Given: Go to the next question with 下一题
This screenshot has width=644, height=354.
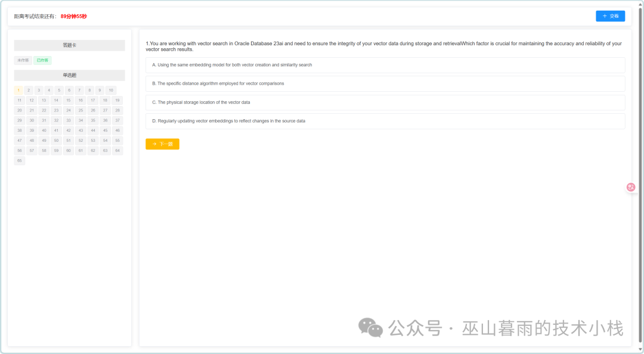Looking at the screenshot, I should (162, 144).
